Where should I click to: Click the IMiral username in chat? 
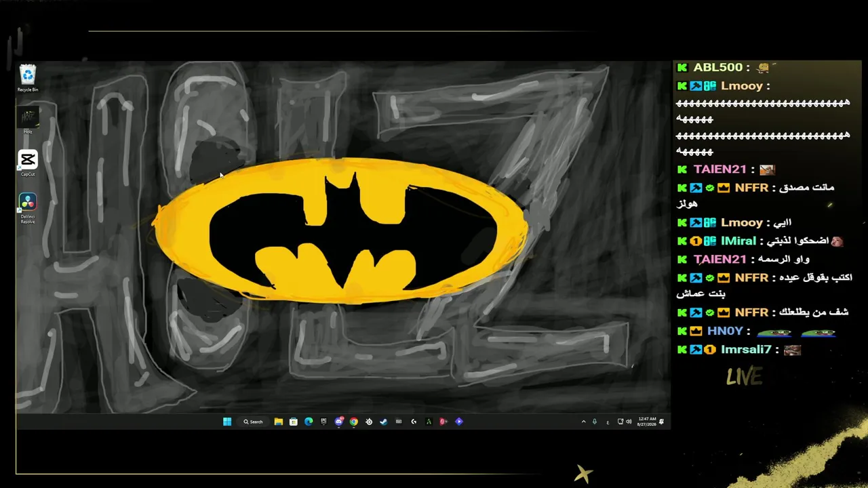point(738,241)
